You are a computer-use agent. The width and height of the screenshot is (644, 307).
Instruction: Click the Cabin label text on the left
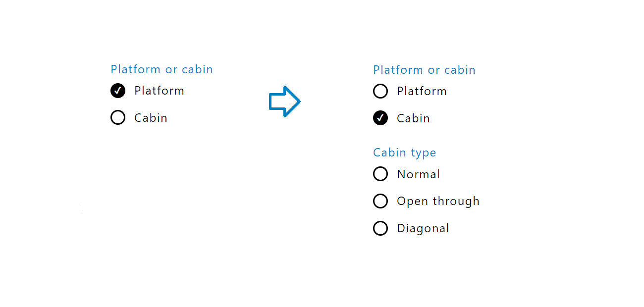pyautogui.click(x=151, y=117)
